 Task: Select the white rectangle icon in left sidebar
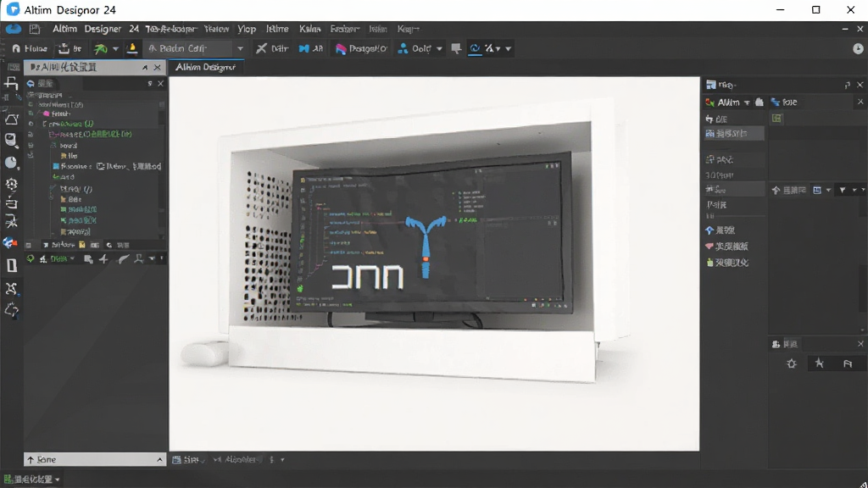tap(12, 265)
